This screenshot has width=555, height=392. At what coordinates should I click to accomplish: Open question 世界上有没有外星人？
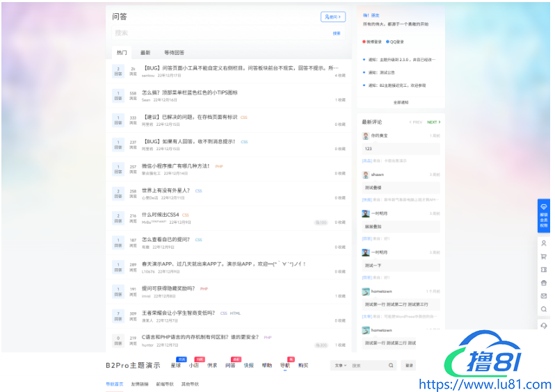[166, 190]
